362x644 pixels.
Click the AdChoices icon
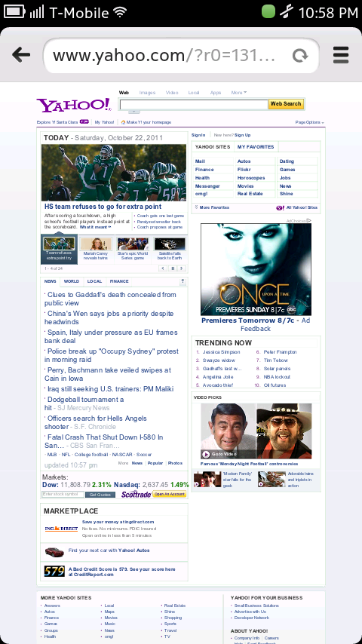coord(309,220)
